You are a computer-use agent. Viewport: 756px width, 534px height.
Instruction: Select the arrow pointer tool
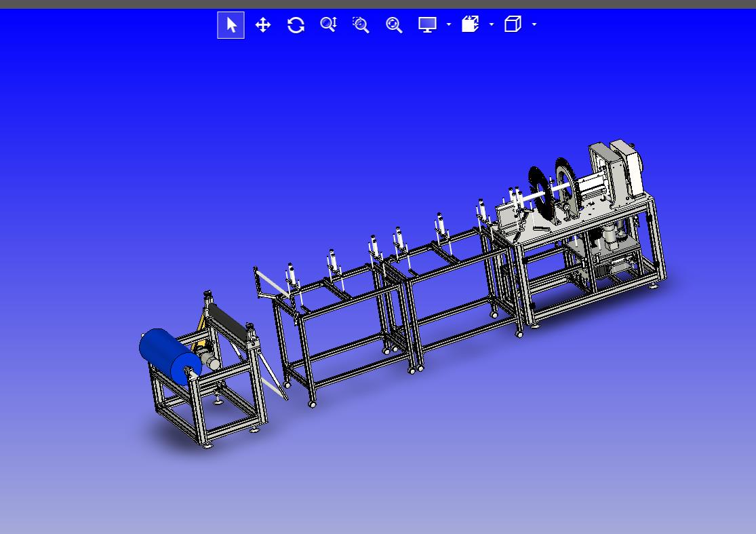tap(231, 24)
